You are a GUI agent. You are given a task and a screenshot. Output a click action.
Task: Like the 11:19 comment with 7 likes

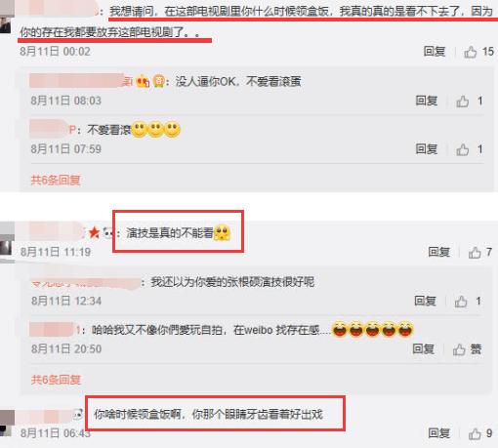click(475, 252)
